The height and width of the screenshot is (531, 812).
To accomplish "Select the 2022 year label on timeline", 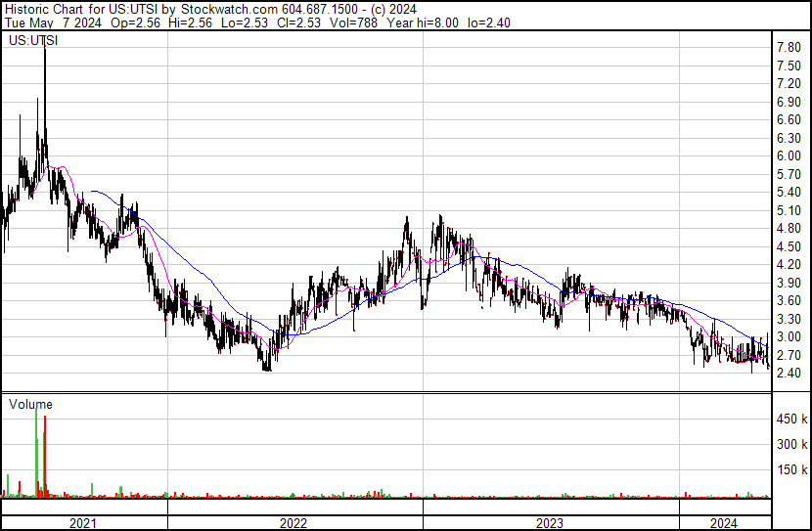I will [293, 523].
